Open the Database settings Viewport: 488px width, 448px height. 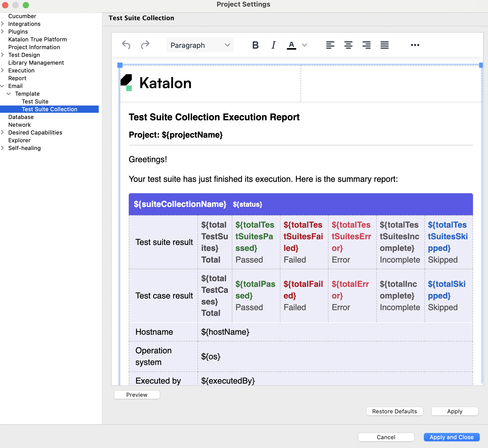click(21, 117)
